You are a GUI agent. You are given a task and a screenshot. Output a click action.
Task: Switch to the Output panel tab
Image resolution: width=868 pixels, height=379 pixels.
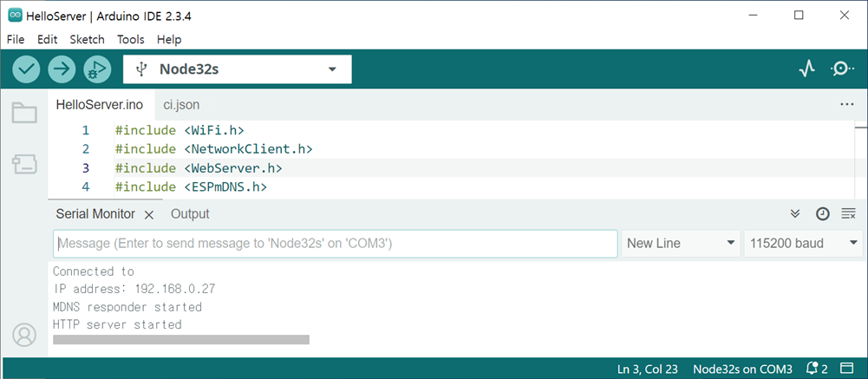pyautogui.click(x=190, y=214)
